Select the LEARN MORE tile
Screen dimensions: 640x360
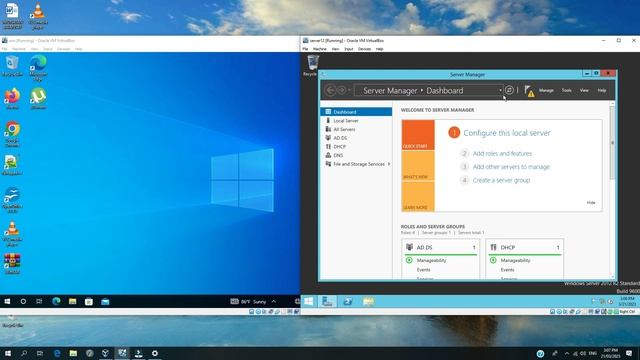(x=418, y=196)
